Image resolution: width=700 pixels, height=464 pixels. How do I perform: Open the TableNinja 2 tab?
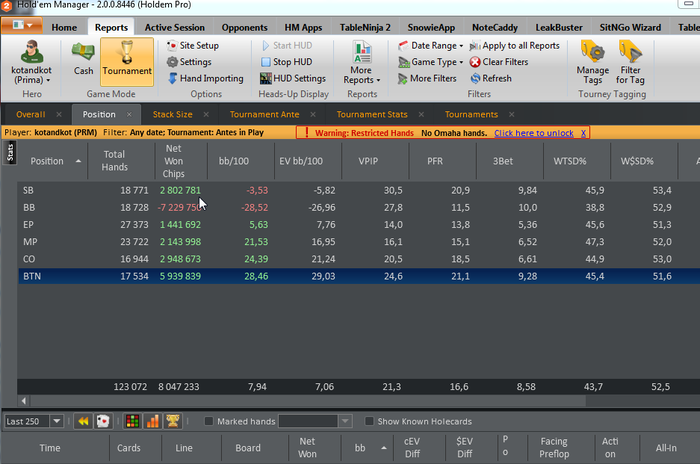point(365,28)
